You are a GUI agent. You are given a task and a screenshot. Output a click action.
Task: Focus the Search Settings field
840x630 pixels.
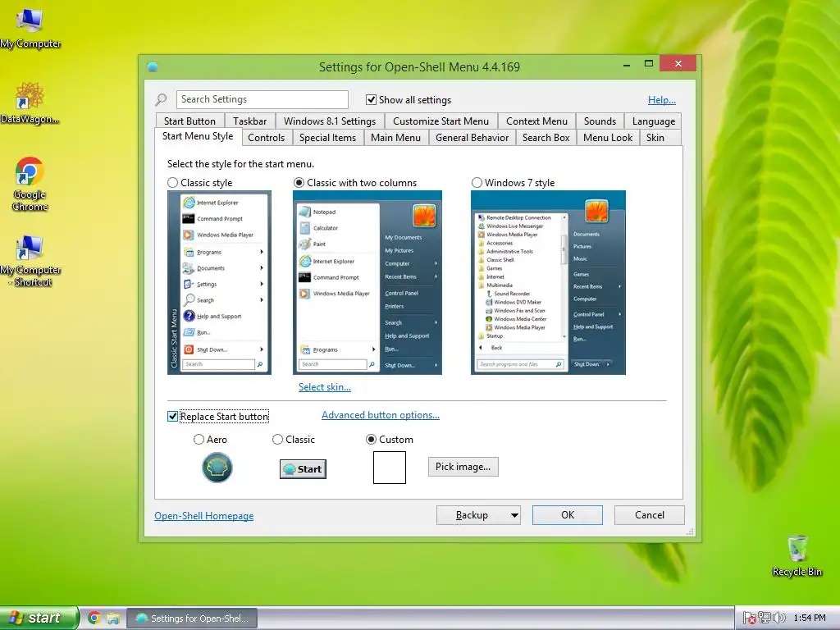click(x=262, y=99)
